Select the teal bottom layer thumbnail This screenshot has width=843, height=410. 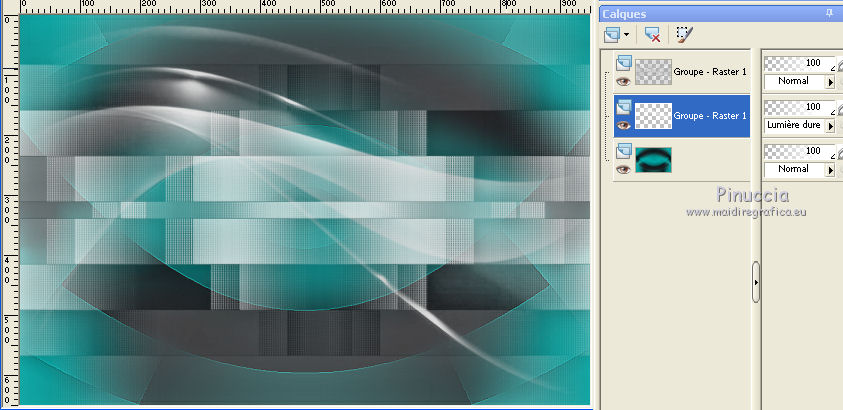pyautogui.click(x=653, y=160)
